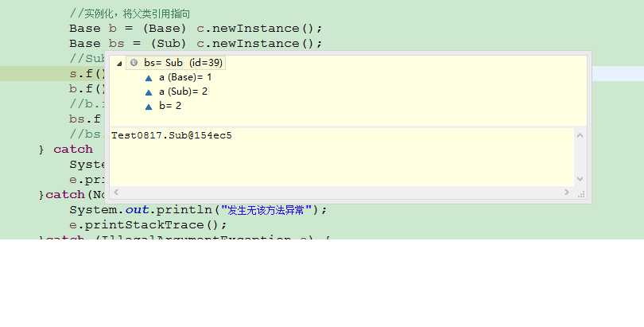Click the detail pane vertical scroll up arrow
The image size is (644, 327).
click(580, 135)
